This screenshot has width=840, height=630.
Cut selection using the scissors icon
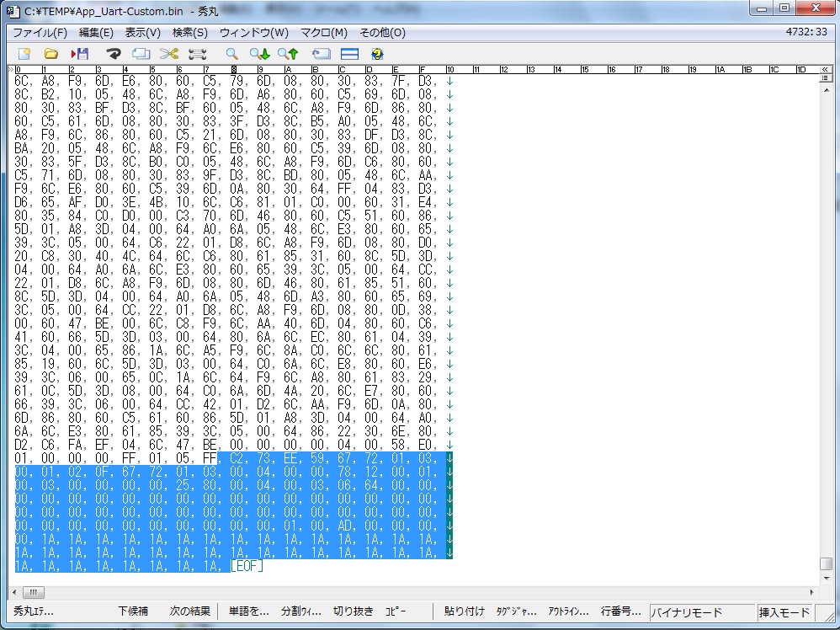[168, 54]
